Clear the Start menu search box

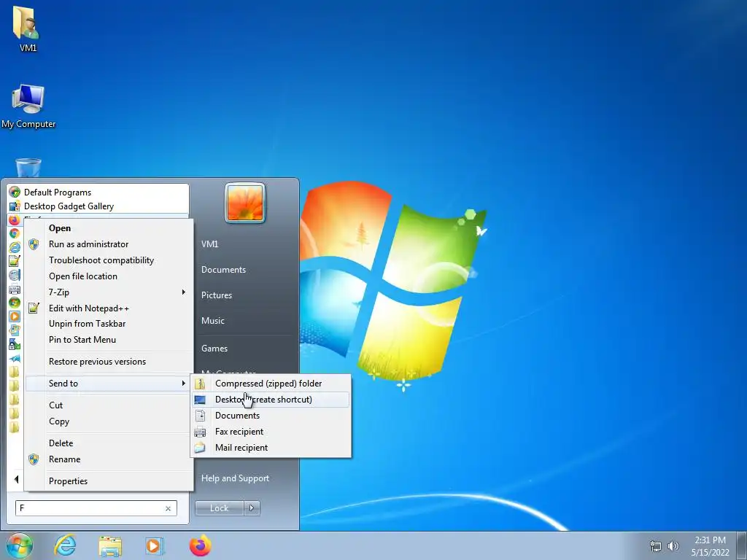[169, 508]
